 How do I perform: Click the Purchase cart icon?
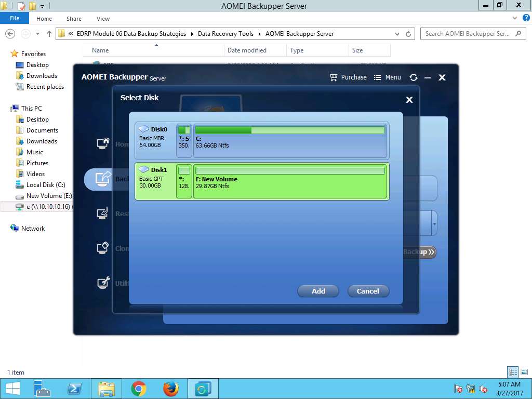click(333, 77)
